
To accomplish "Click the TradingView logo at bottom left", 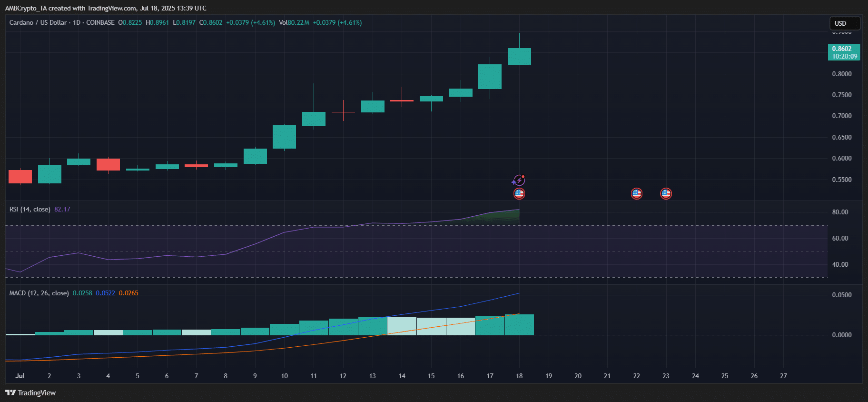I will (x=30, y=392).
